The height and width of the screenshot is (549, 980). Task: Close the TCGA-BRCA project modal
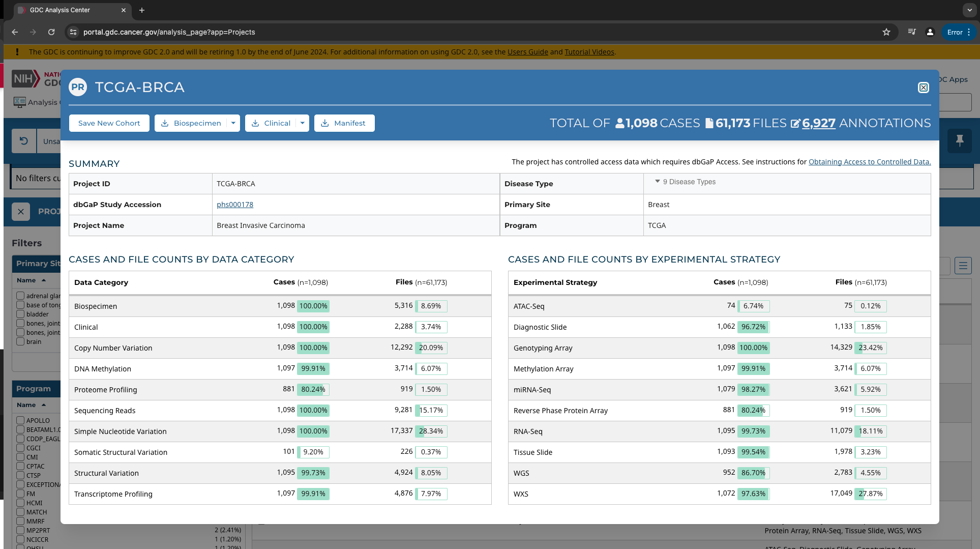tap(923, 88)
